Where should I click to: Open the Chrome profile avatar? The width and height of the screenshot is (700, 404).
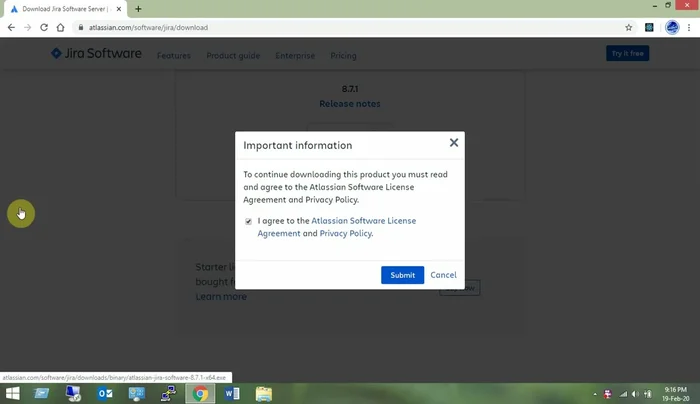pyautogui.click(x=672, y=27)
